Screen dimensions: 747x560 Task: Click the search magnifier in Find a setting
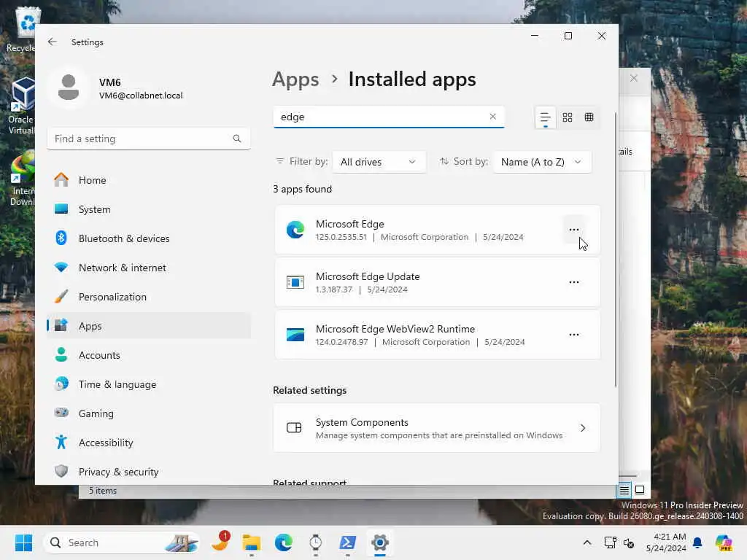[x=237, y=139]
